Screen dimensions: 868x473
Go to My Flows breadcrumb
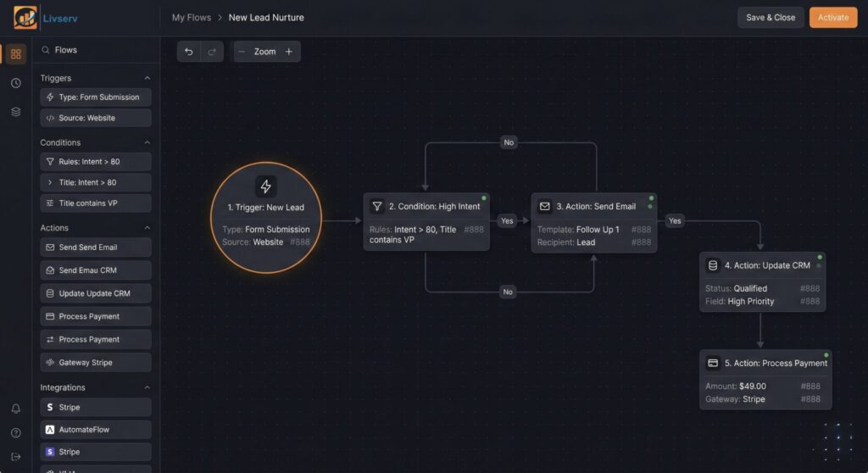[x=190, y=17]
